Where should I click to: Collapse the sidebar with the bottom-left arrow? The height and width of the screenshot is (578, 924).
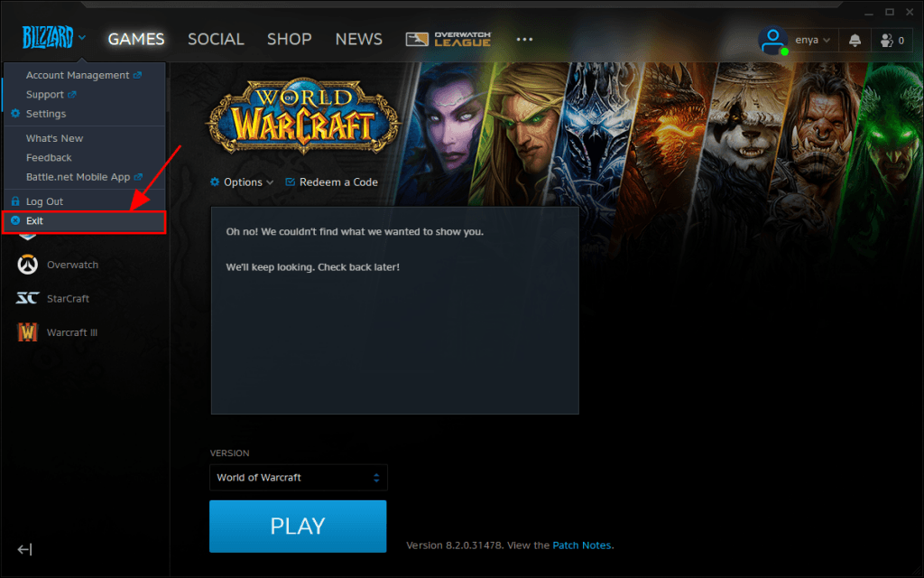(x=24, y=549)
